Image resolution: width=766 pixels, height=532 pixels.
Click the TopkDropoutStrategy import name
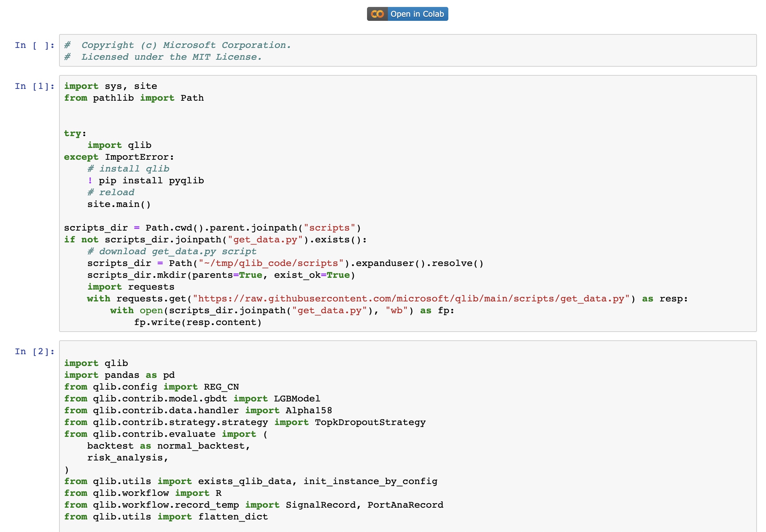click(x=370, y=422)
